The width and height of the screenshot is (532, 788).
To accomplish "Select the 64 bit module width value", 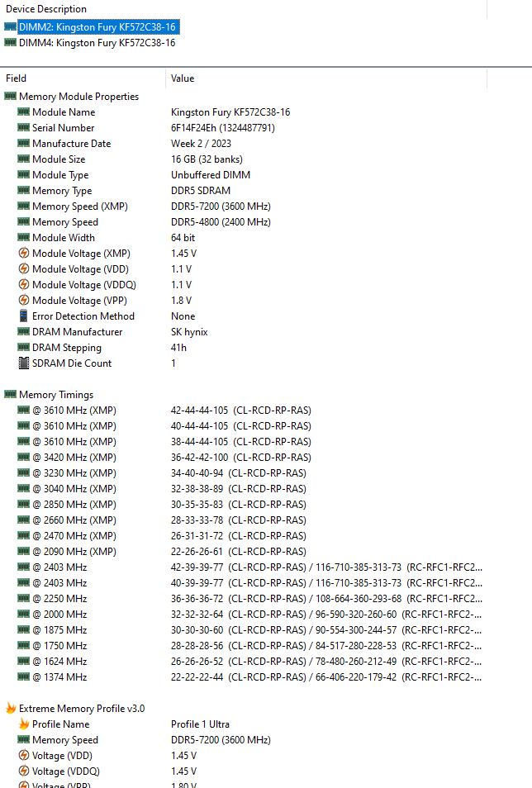I will (183, 237).
